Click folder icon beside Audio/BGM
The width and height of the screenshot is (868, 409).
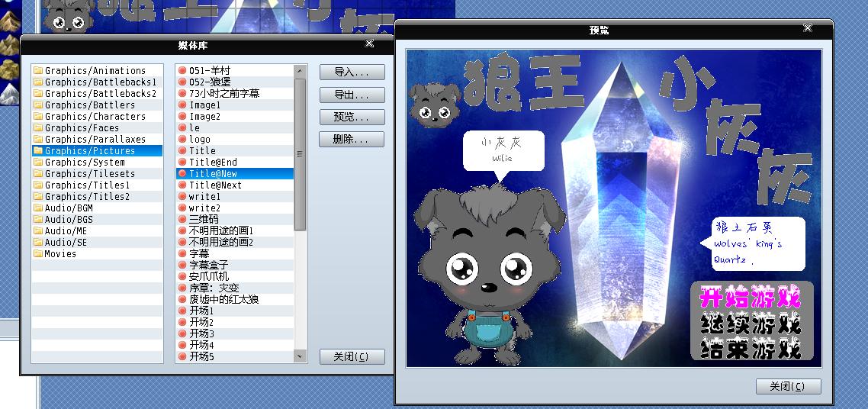(x=37, y=208)
